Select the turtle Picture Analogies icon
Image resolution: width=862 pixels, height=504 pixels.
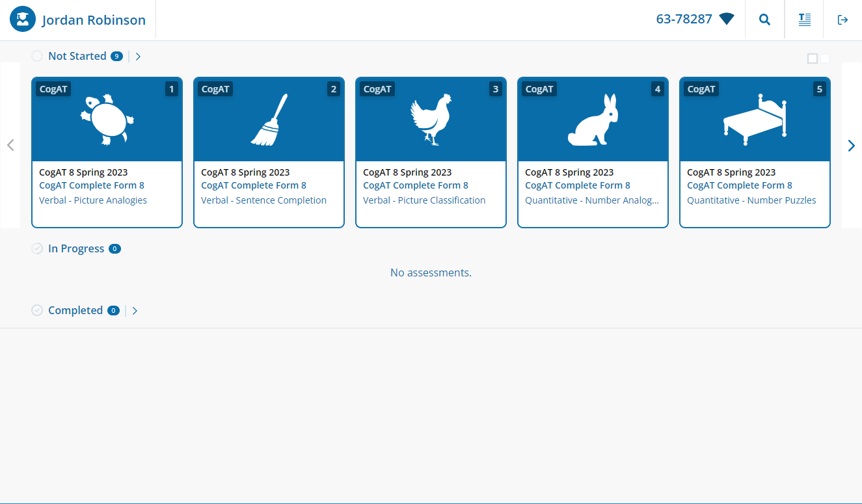pos(107,120)
